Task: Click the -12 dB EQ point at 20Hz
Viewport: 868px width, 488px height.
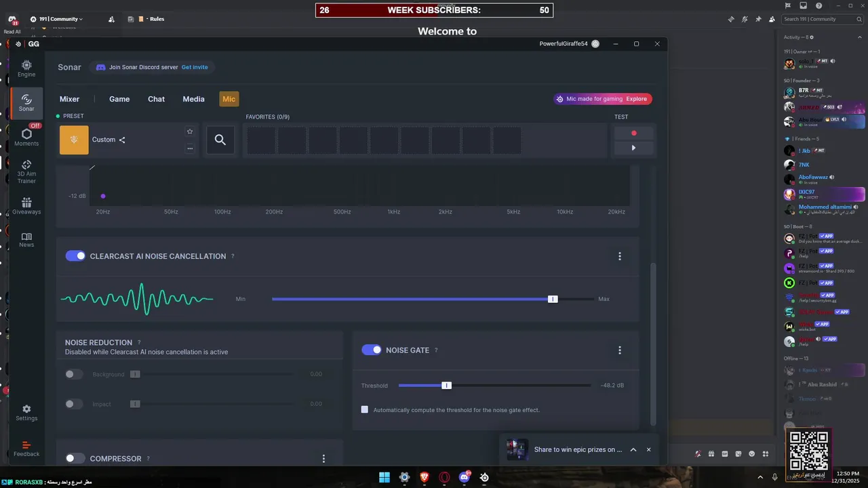Action: coord(103,196)
